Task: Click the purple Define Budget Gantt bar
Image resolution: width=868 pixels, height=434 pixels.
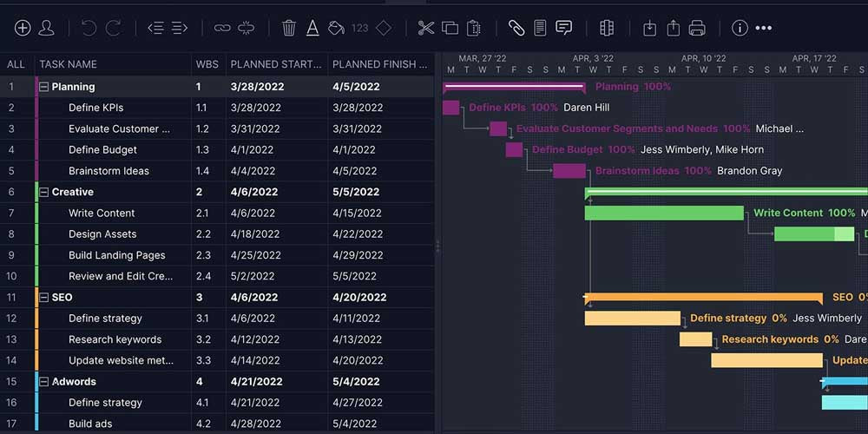Action: coord(514,150)
